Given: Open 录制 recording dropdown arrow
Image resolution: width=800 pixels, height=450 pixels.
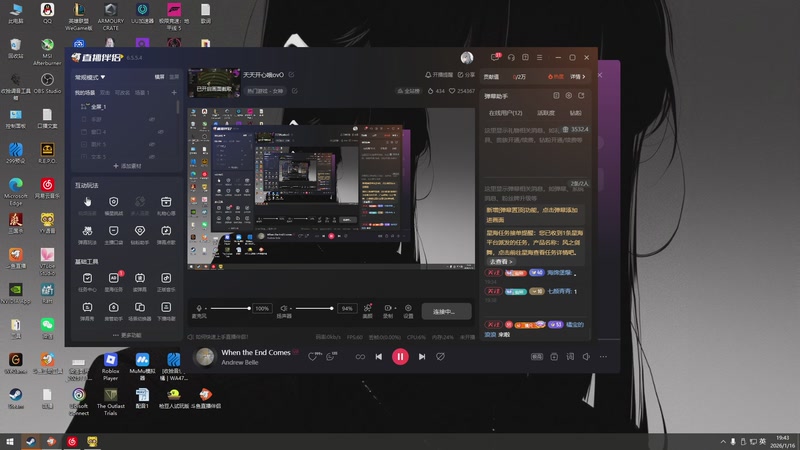Looking at the screenshot, I should (395, 308).
